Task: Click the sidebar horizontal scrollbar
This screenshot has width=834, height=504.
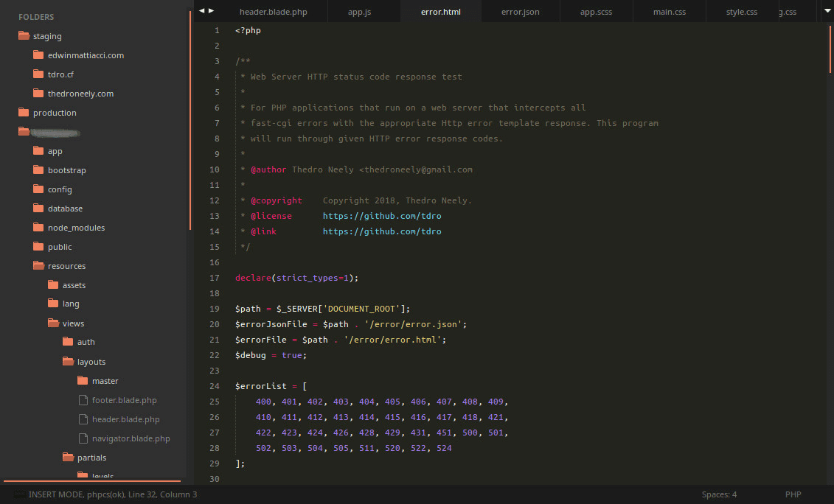Action: tap(92, 481)
